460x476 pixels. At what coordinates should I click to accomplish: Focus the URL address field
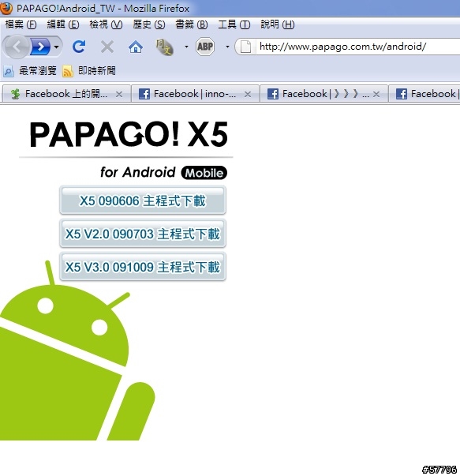(x=358, y=47)
